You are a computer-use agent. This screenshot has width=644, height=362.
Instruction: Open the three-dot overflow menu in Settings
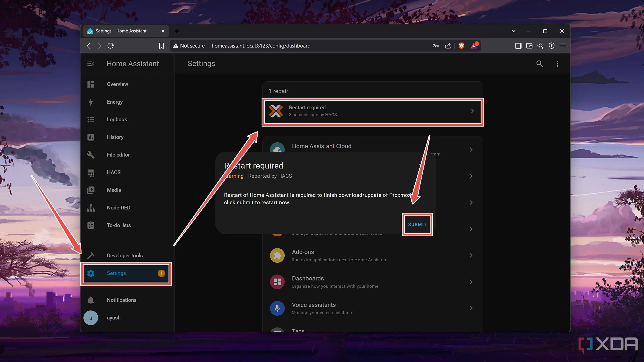click(557, 64)
